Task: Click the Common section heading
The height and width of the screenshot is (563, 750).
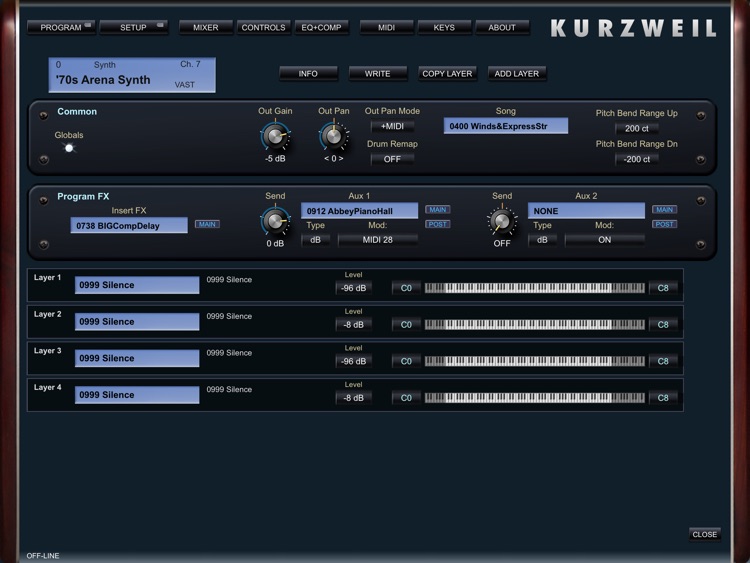Action: (x=77, y=111)
